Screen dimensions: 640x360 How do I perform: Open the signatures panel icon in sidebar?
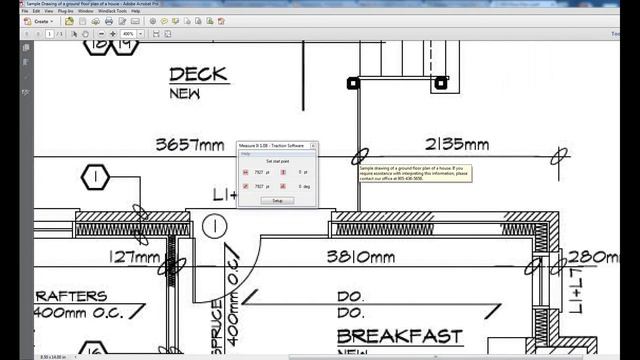coord(26,93)
